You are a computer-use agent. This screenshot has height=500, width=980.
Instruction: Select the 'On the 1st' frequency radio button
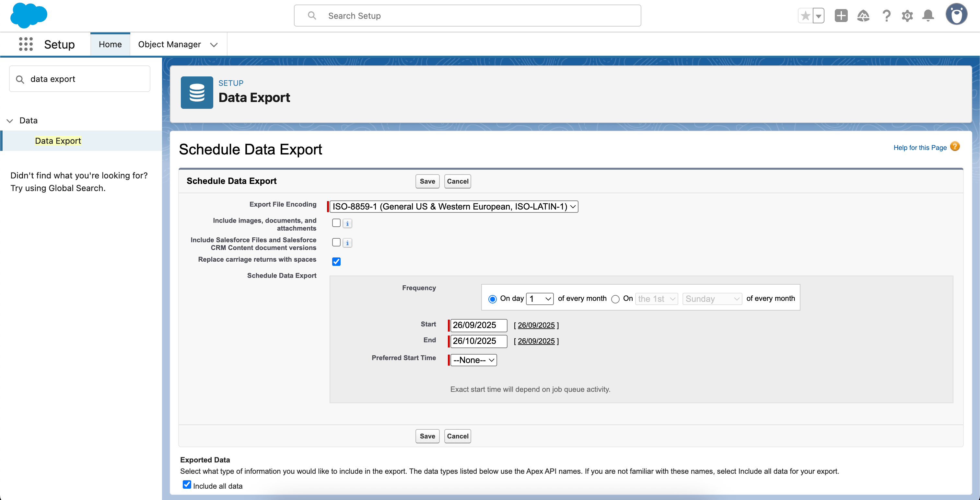click(x=615, y=299)
